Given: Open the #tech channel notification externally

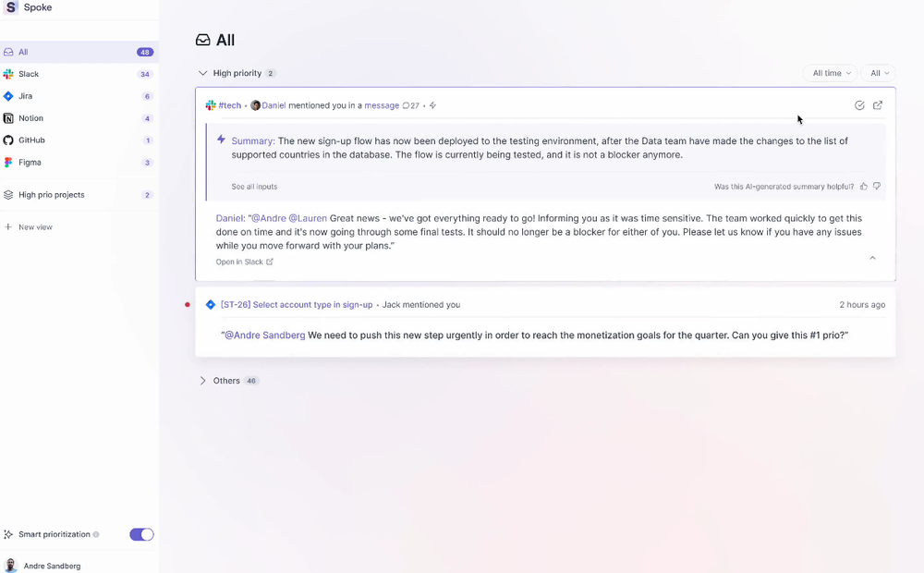Looking at the screenshot, I should coord(878,104).
